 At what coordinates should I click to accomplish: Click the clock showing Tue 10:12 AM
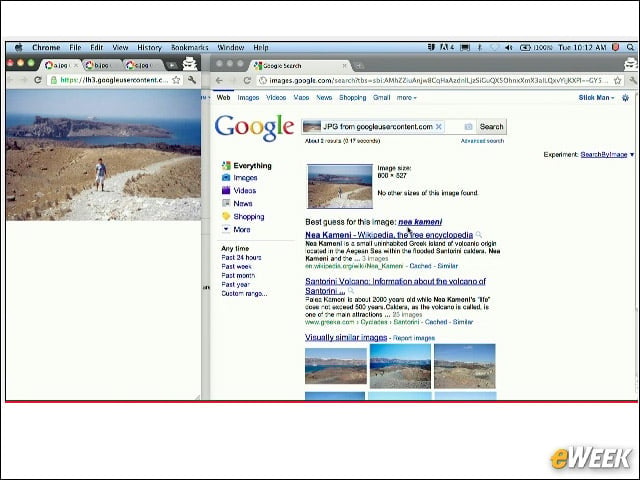tap(582, 47)
